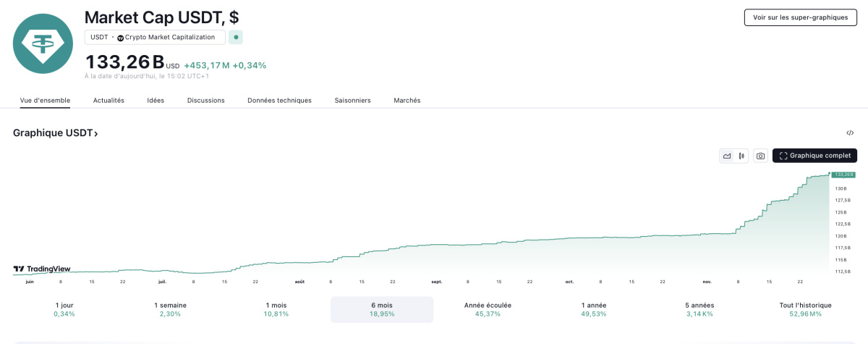Click the Tether USDT logo
868x344 pixels.
(x=43, y=43)
